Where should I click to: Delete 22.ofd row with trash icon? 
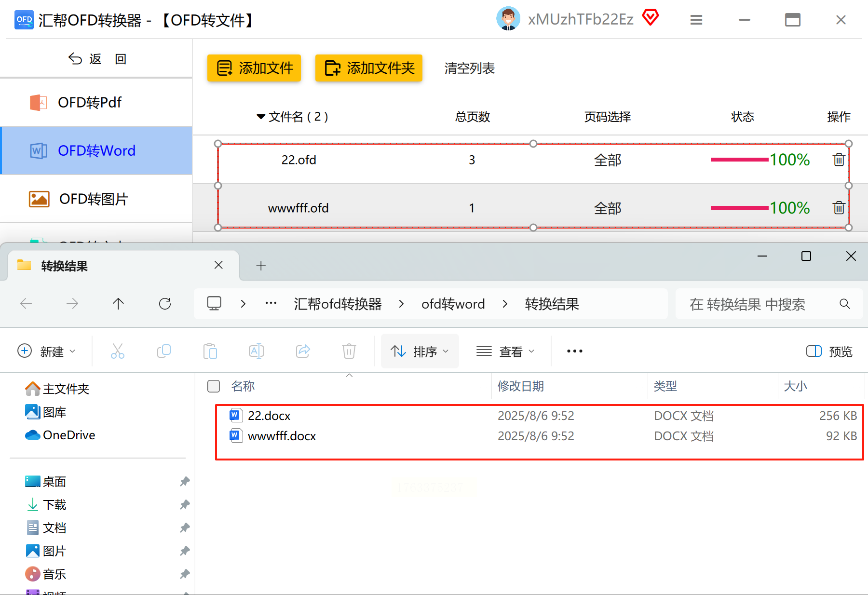pyautogui.click(x=839, y=160)
